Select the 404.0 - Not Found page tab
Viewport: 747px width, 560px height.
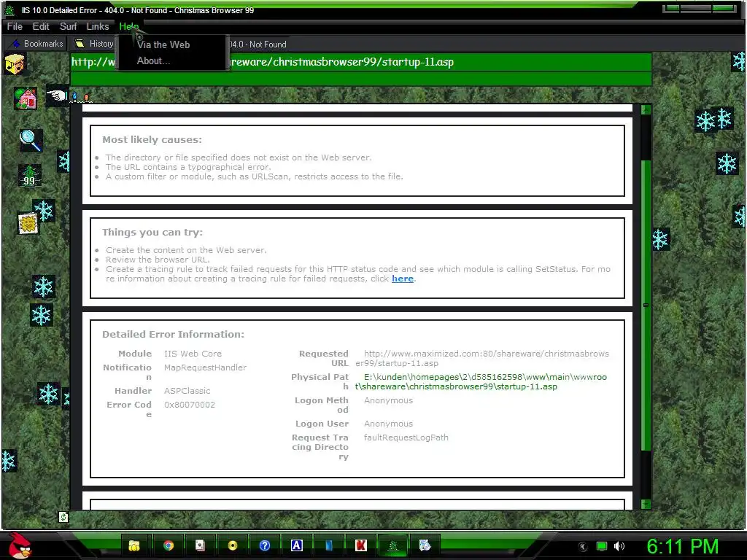(x=258, y=44)
